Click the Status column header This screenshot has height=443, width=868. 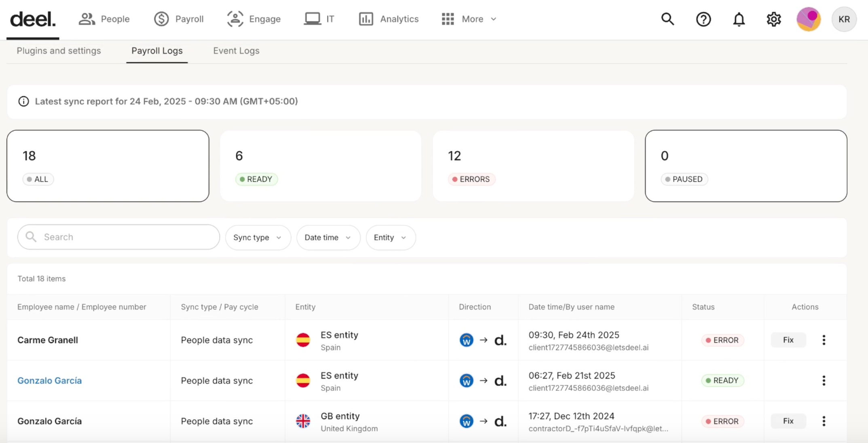pyautogui.click(x=703, y=307)
